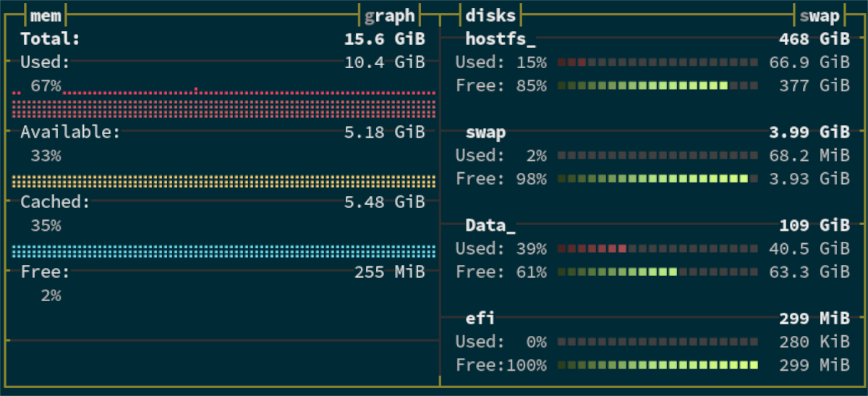868x396 pixels.
Task: Select the mem panel title
Action: (46, 15)
